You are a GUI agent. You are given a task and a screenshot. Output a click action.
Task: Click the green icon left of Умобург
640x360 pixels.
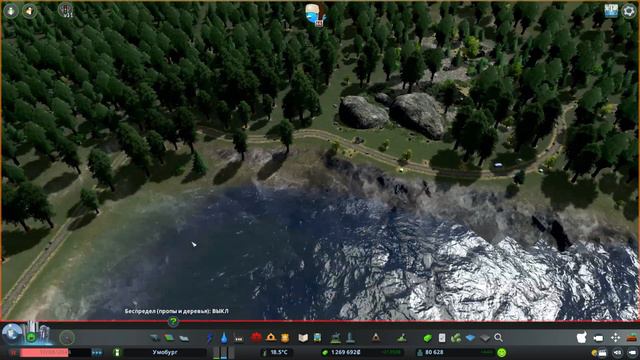coord(117,352)
